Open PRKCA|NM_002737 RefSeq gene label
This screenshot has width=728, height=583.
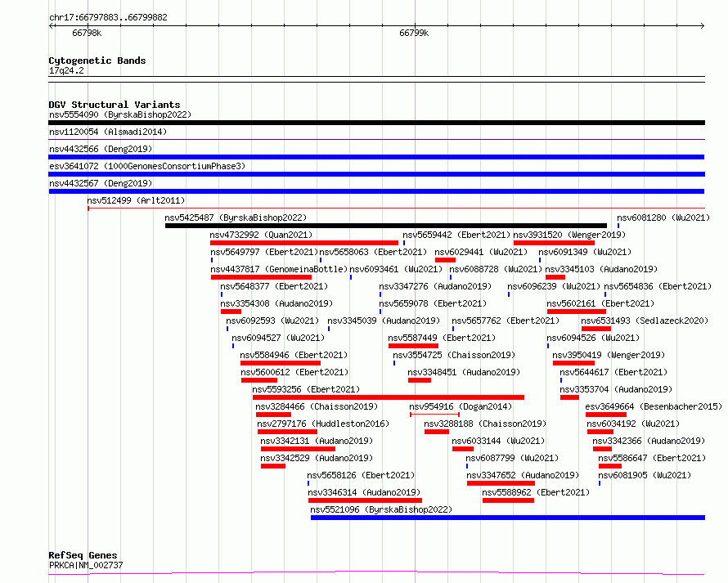(x=86, y=565)
